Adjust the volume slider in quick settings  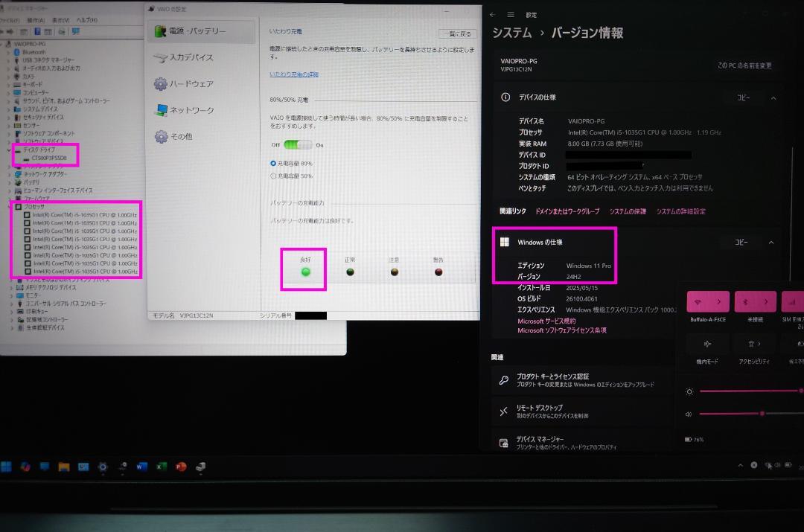click(x=751, y=414)
